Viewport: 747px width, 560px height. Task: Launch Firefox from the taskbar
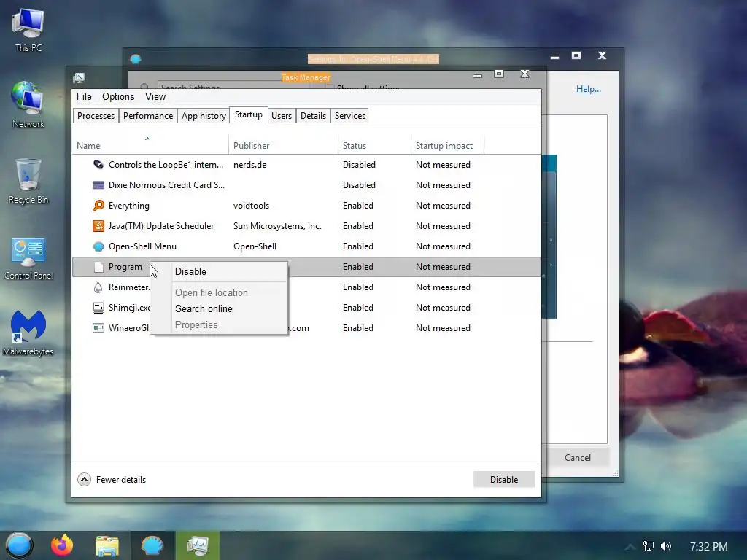[x=62, y=545]
